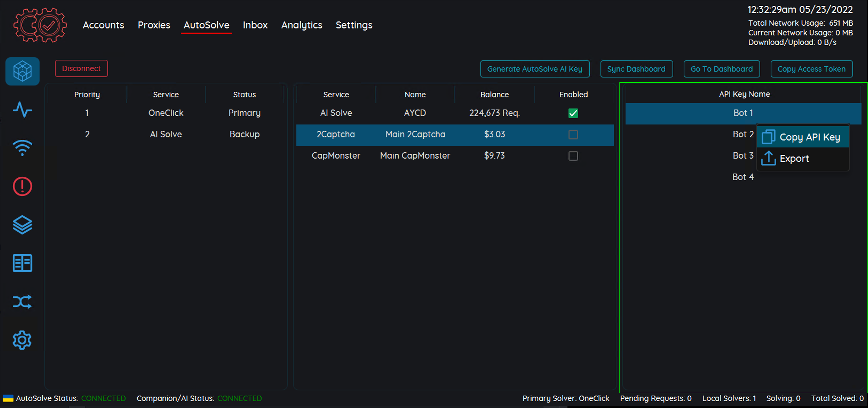
Task: Select the Bot 1 API key row
Action: coord(743,113)
